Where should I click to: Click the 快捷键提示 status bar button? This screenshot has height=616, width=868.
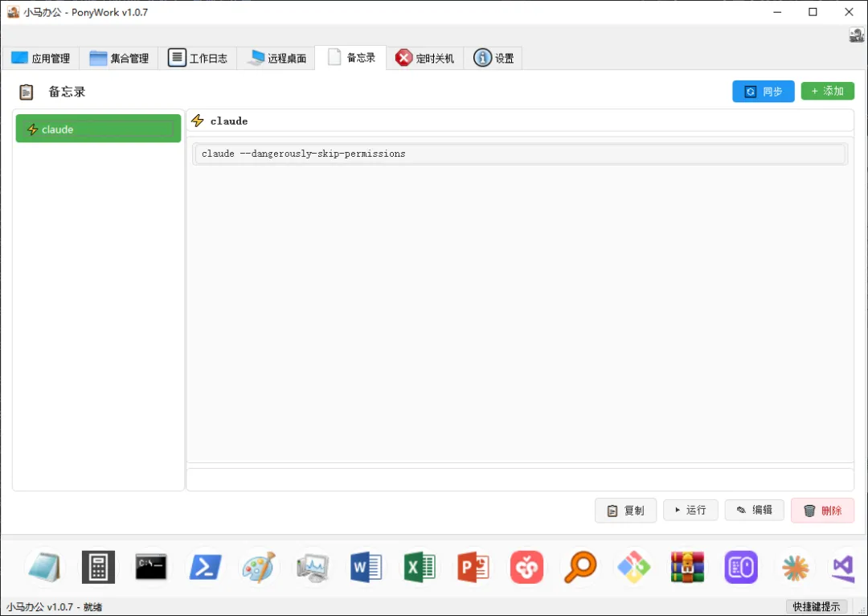816,606
